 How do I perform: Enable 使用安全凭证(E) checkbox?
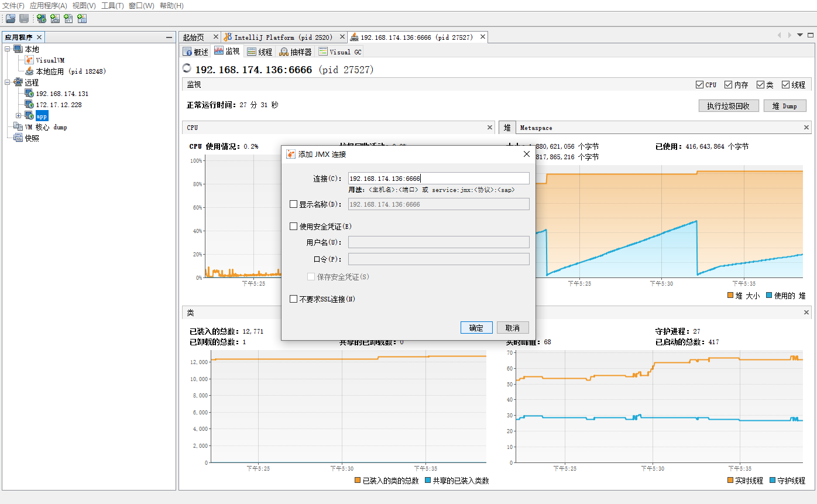click(x=294, y=226)
